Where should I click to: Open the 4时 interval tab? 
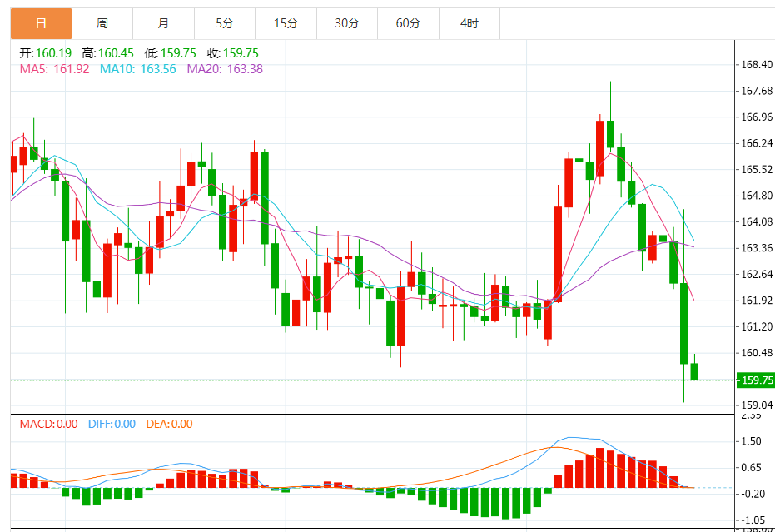469,23
